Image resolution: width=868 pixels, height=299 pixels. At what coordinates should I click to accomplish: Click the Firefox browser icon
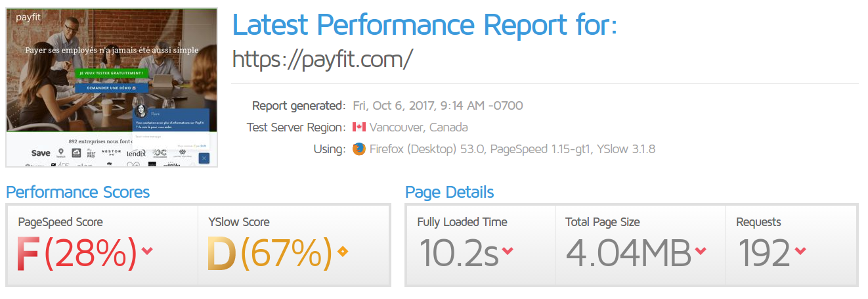[358, 149]
